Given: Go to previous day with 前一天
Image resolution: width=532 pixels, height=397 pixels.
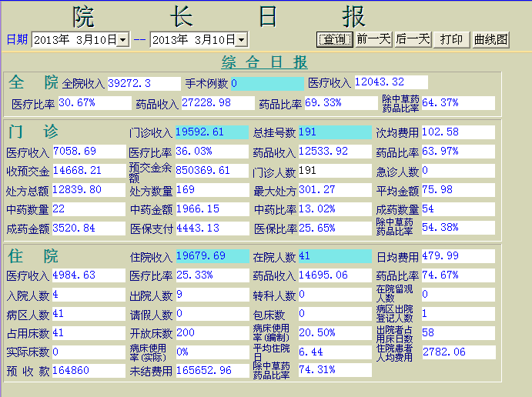Looking at the screenshot, I should tap(373, 40).
